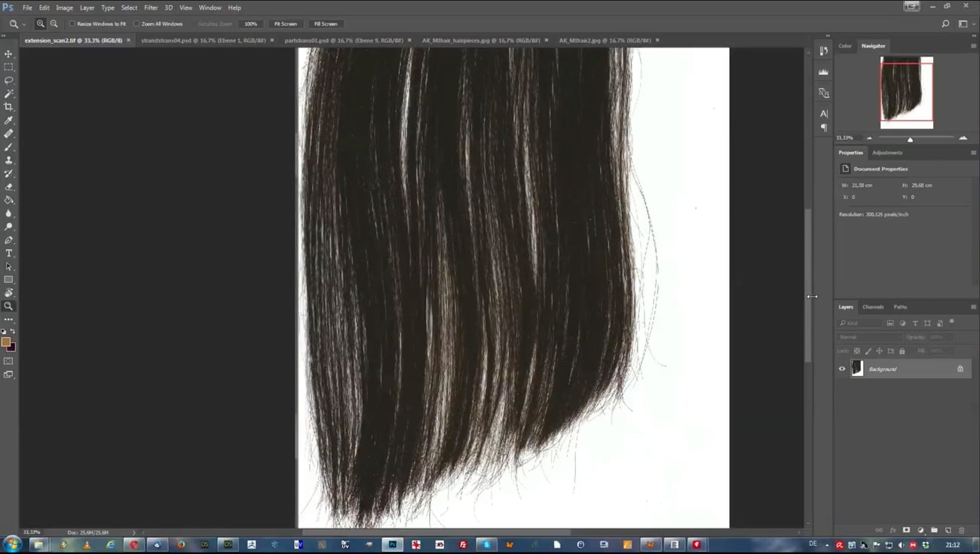The height and width of the screenshot is (554, 980).
Task: Select the Crop tool
Action: pyautogui.click(x=9, y=106)
